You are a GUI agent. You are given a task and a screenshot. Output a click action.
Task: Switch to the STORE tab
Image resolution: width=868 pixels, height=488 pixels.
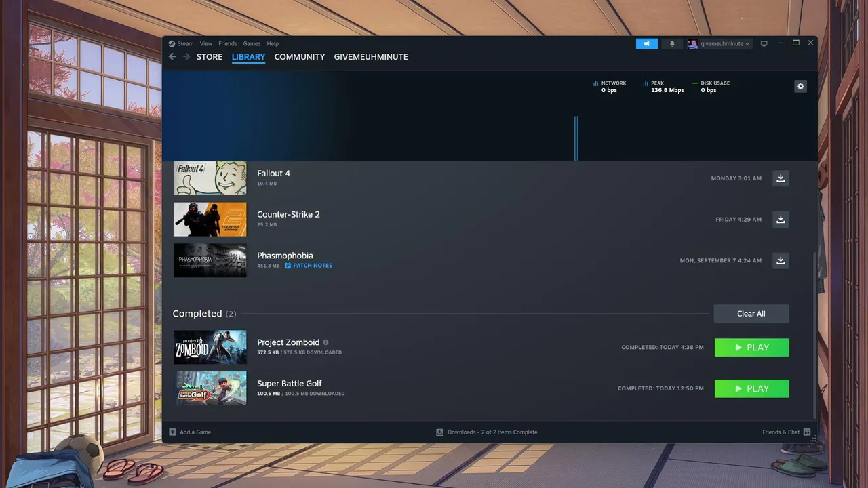coord(210,57)
